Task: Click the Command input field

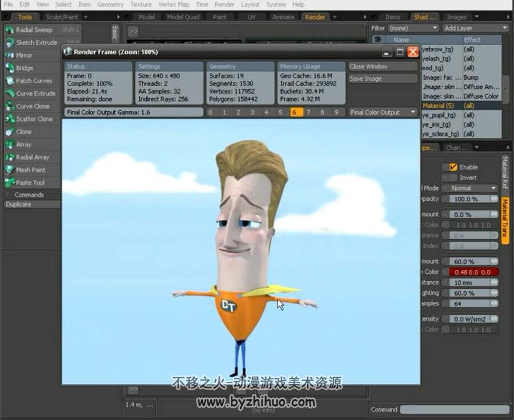Action: (455, 410)
